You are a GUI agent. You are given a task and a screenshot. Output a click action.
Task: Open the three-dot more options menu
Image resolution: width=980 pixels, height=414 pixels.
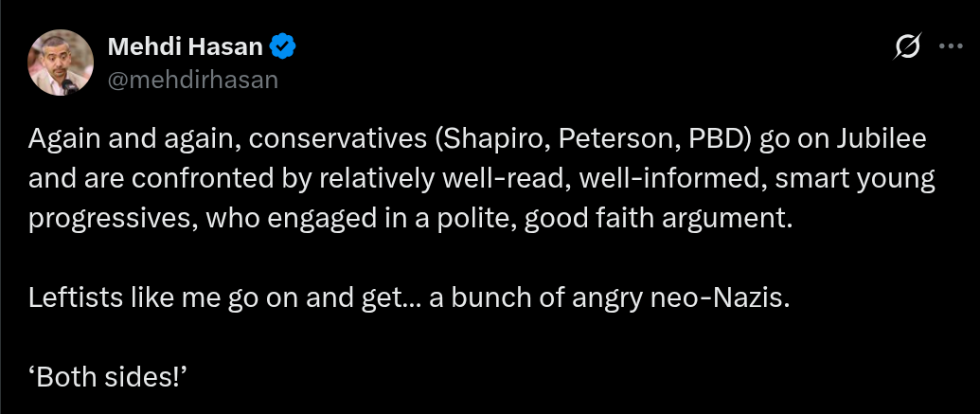[x=950, y=46]
